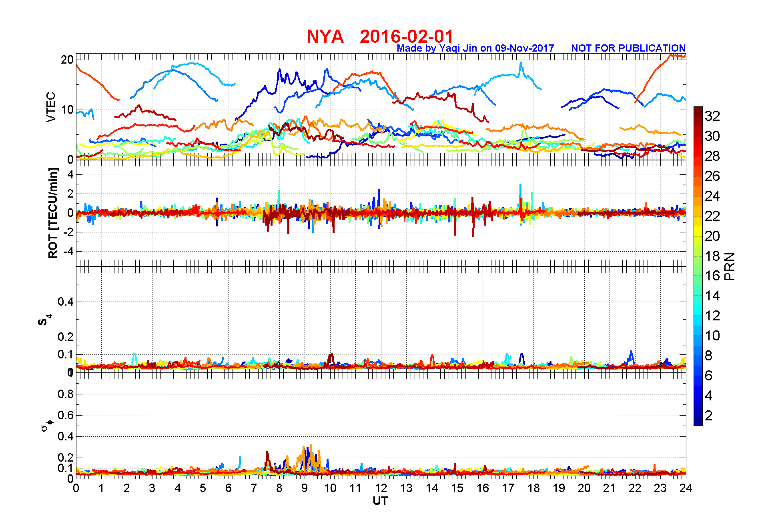Click the "PRN" colorbar label
This screenshot has width=762, height=532.
click(730, 266)
